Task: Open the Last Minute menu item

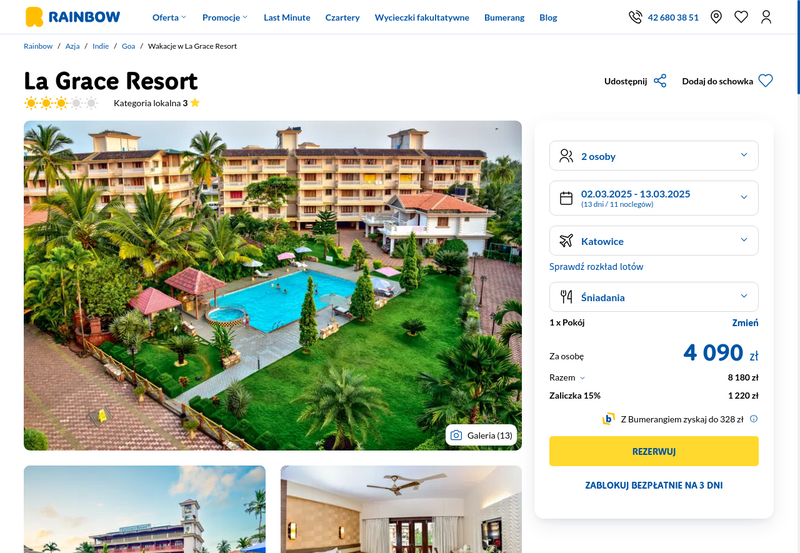Action: (x=287, y=17)
